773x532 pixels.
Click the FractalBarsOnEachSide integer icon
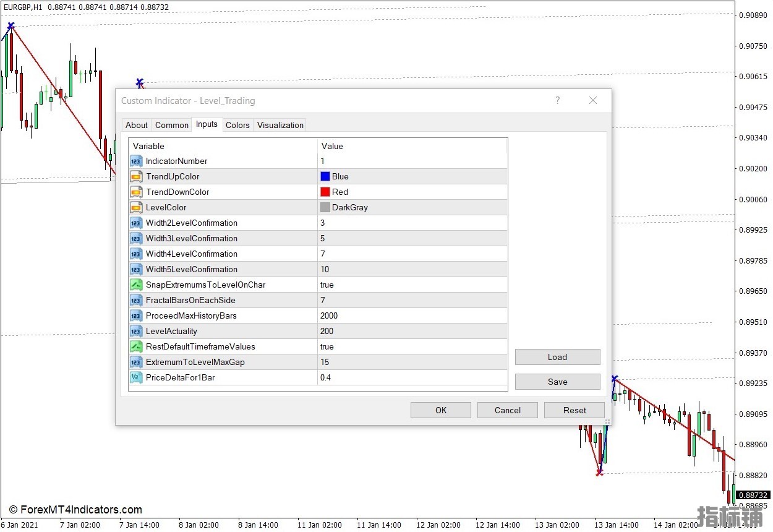(136, 300)
